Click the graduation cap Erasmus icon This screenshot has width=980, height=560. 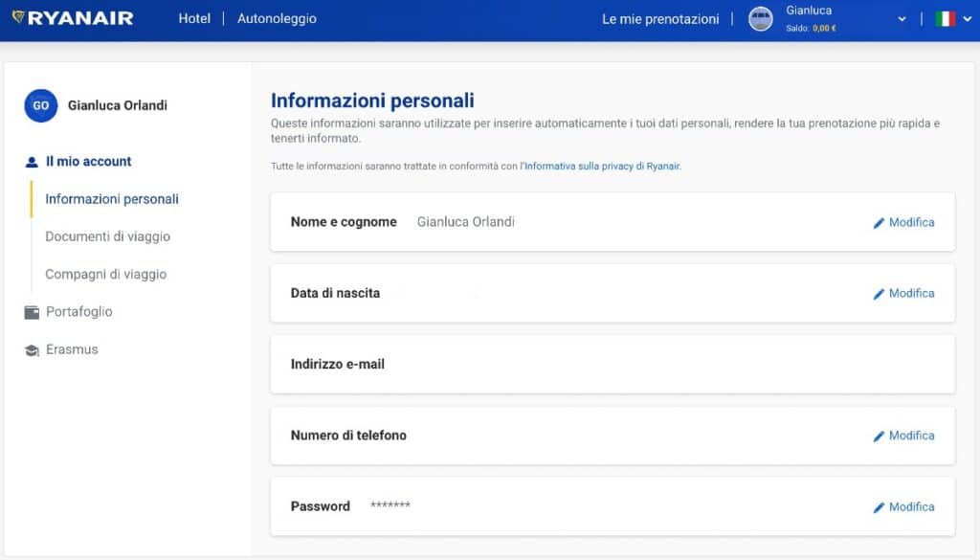32,350
